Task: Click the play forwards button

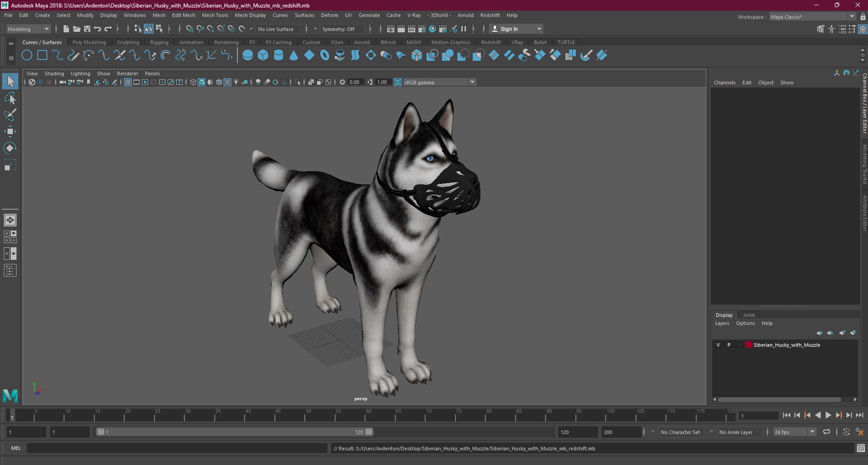Action: [x=828, y=415]
